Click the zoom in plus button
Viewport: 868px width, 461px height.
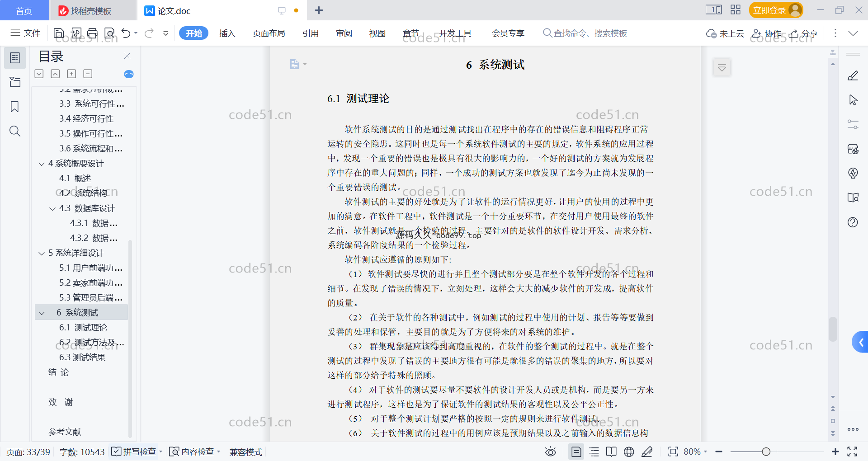(835, 452)
